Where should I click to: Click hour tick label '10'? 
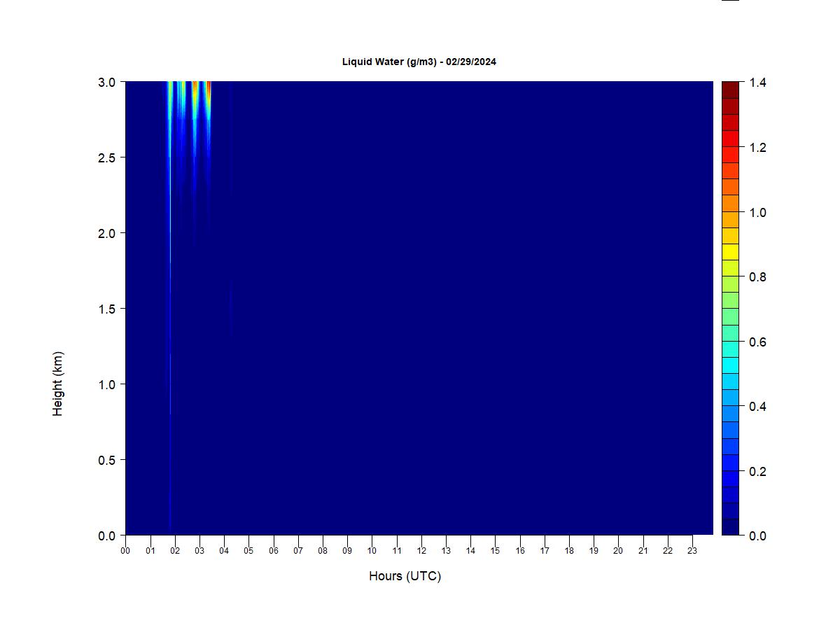(x=372, y=551)
